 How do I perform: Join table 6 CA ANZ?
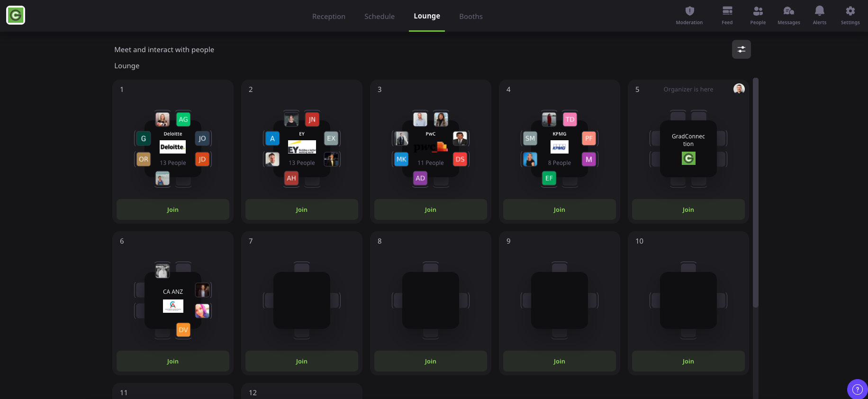pyautogui.click(x=173, y=361)
